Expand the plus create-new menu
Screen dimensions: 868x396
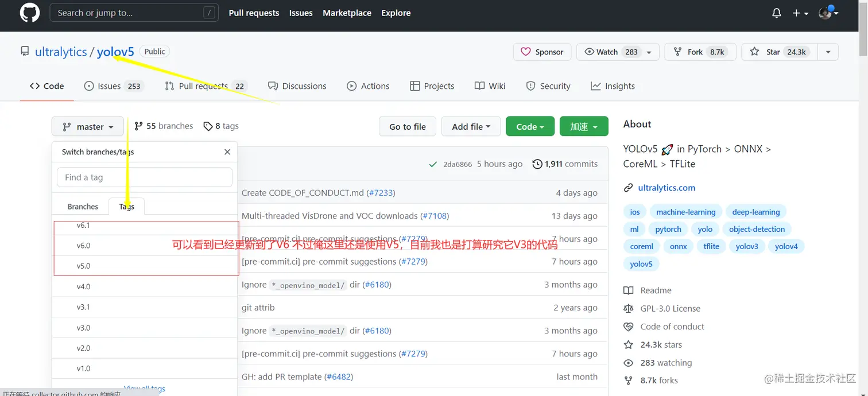click(800, 13)
